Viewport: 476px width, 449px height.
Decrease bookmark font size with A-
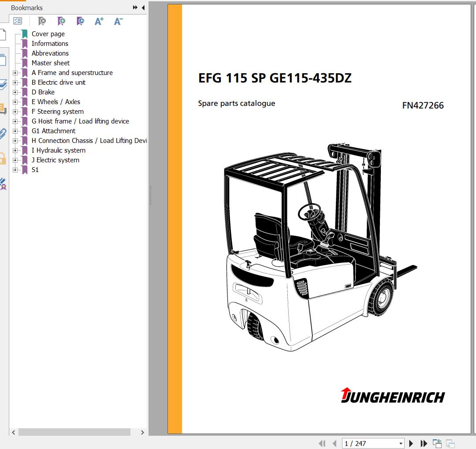pos(118,21)
